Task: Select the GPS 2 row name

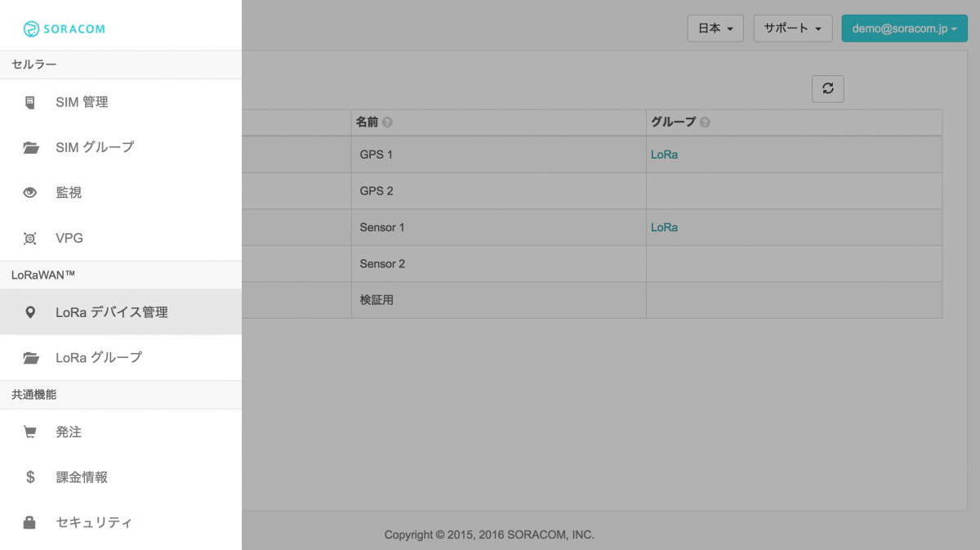Action: tap(376, 190)
